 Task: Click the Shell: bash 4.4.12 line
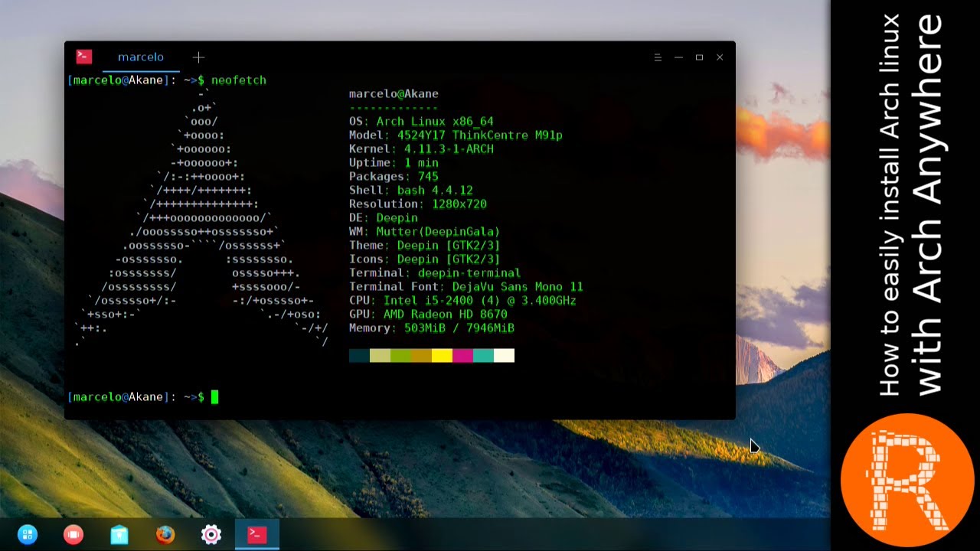click(411, 190)
